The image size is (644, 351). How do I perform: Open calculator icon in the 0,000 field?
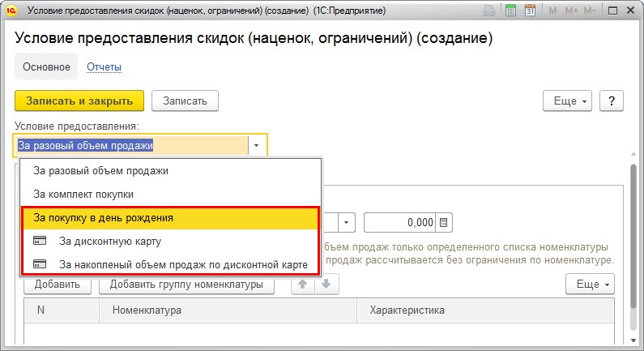[x=444, y=223]
